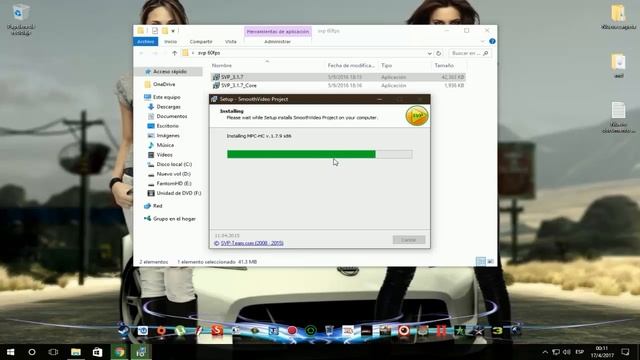The image size is (640, 360).
Task: Open the Recycle Bin desktop icon
Action: coord(20,19)
